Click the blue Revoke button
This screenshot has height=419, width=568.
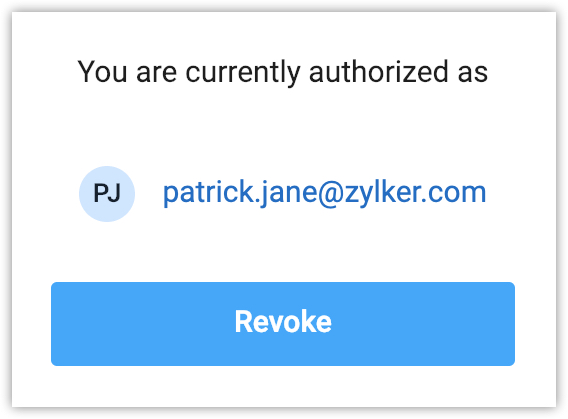click(x=283, y=324)
